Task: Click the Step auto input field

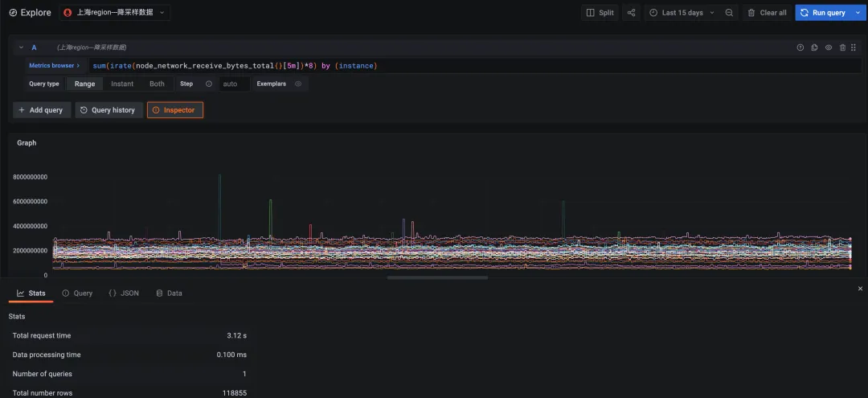Action: (234, 84)
